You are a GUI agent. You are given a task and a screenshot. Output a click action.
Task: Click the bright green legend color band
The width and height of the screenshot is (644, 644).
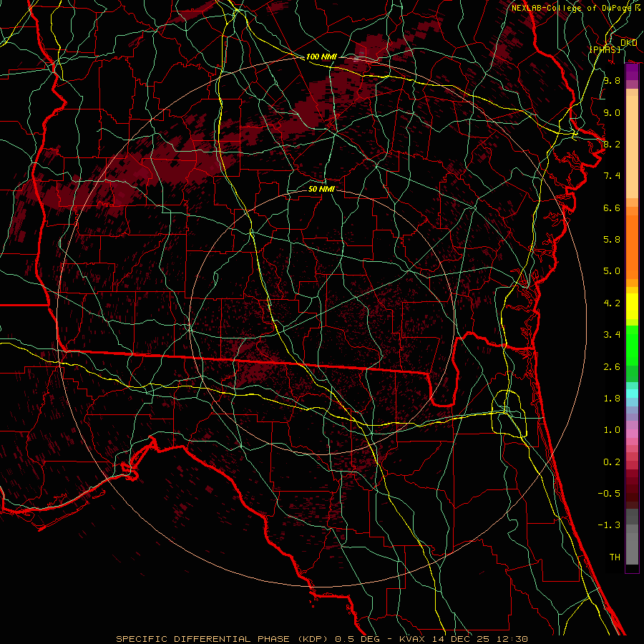(632, 343)
